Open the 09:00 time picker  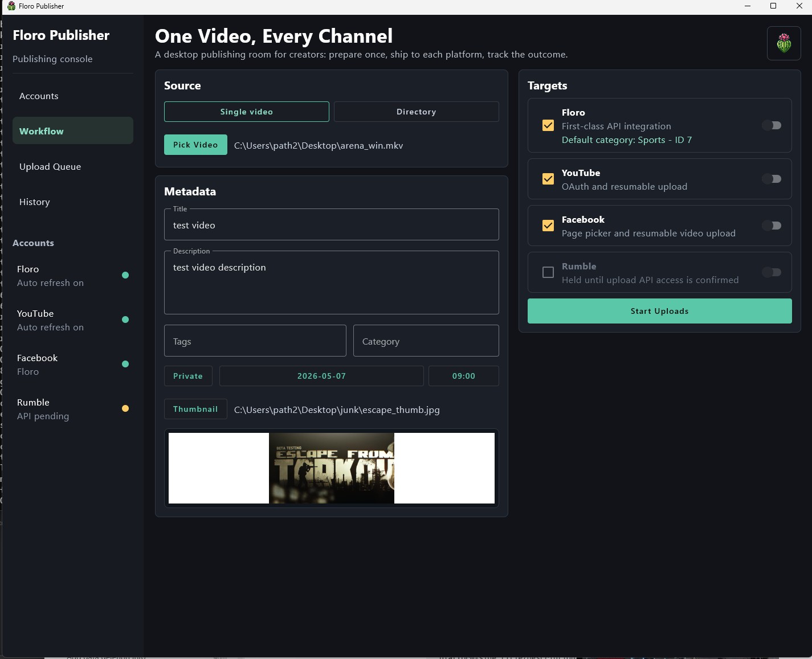(464, 376)
